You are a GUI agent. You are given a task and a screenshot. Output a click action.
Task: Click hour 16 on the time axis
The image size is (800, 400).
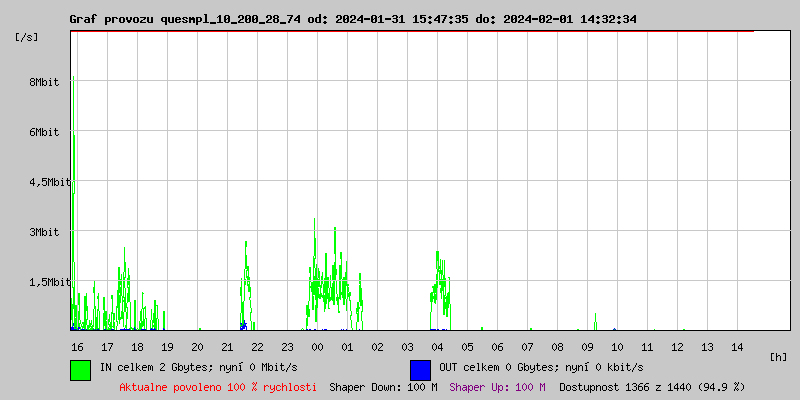click(77, 346)
